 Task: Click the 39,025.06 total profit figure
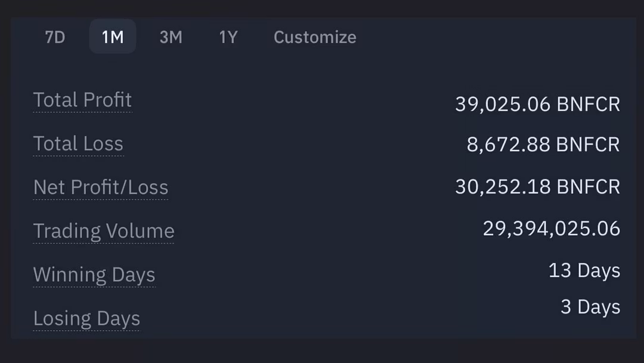502,104
